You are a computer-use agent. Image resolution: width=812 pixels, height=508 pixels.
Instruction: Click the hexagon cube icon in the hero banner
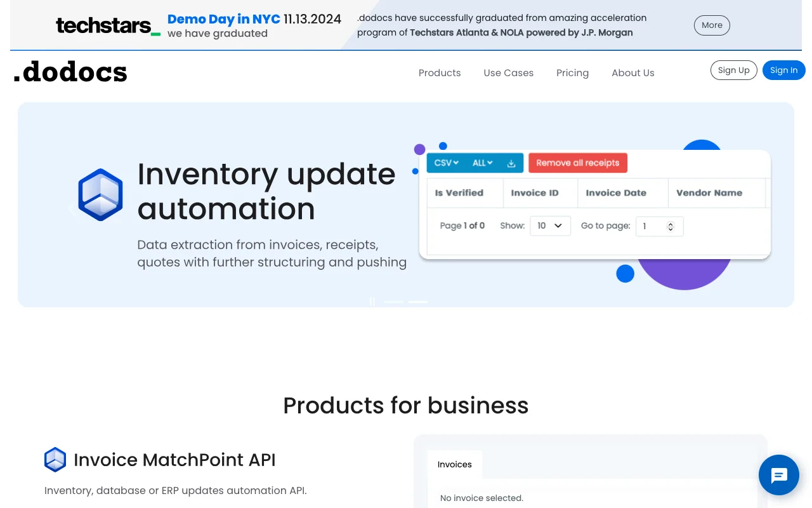[100, 194]
